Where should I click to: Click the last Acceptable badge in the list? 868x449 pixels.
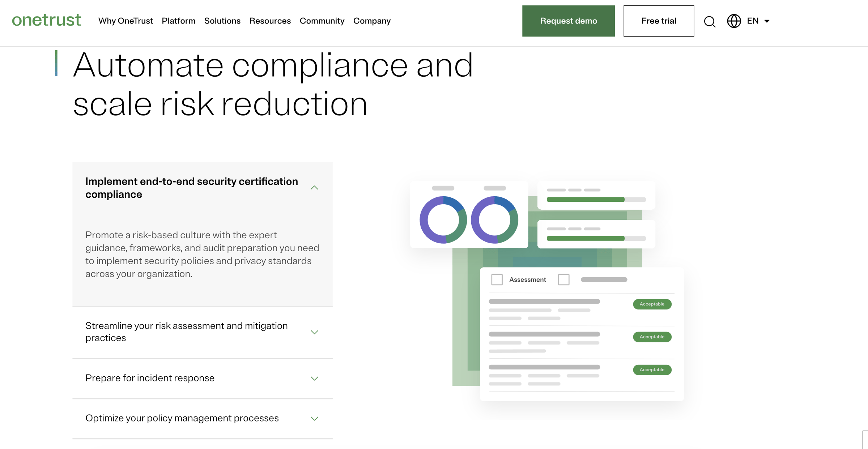pos(652,369)
